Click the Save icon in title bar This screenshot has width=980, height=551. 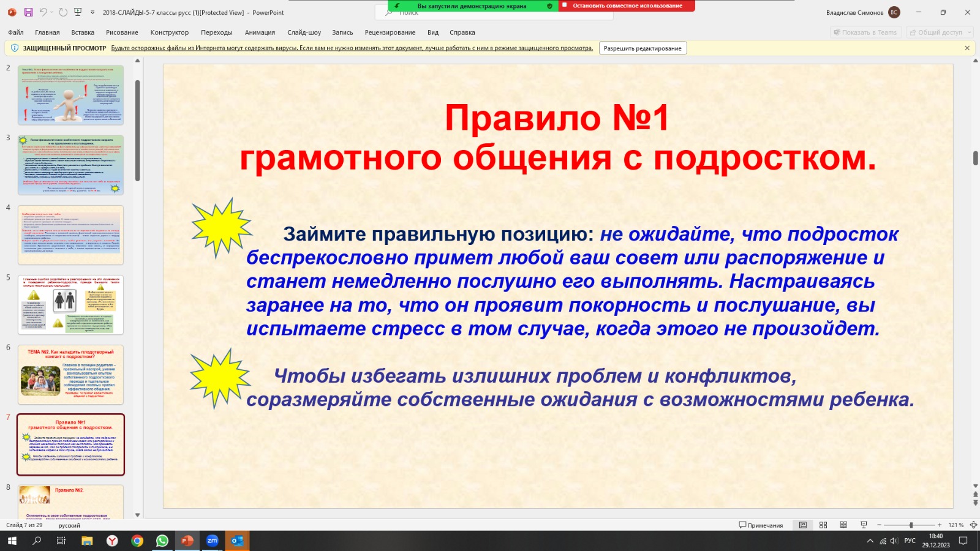click(28, 12)
